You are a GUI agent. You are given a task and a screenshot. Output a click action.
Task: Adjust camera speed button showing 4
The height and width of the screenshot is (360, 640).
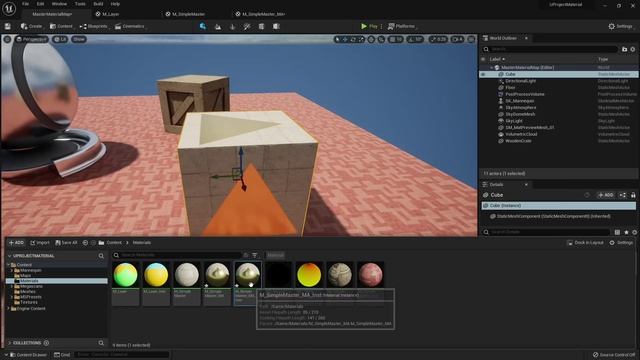[457, 40]
